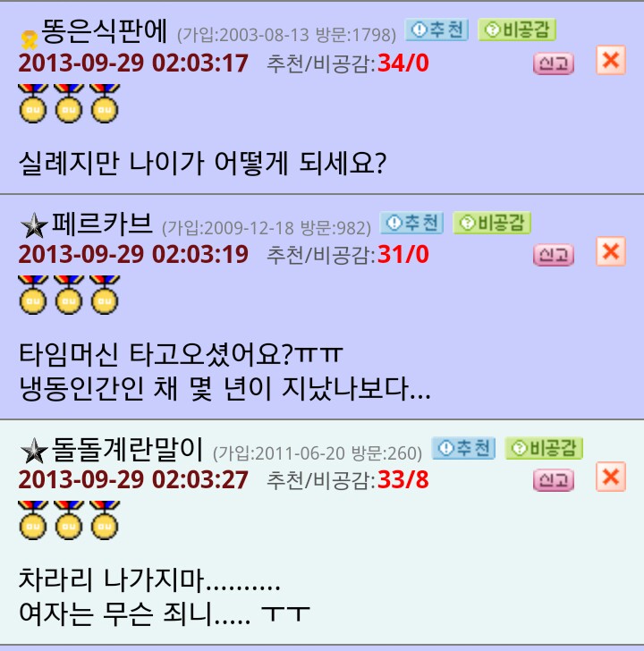Click X icon on 페르카브's comment
The width and height of the screenshot is (644, 651).
(x=611, y=251)
